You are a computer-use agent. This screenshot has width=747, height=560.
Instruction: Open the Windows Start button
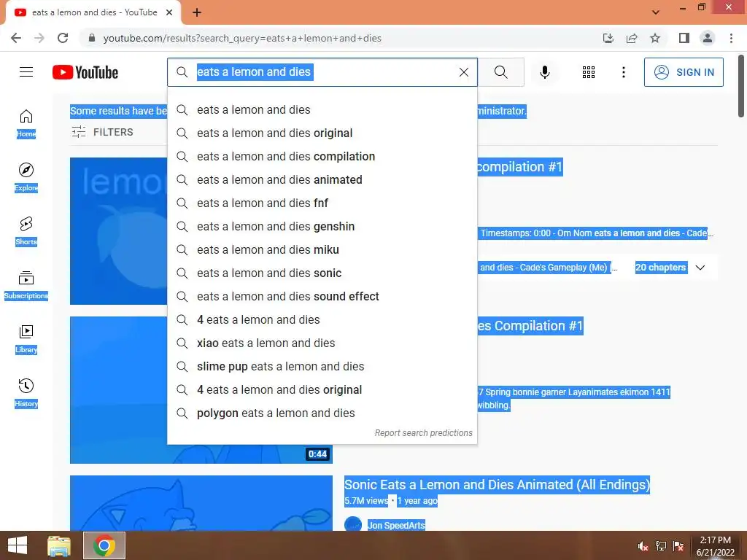click(x=18, y=545)
